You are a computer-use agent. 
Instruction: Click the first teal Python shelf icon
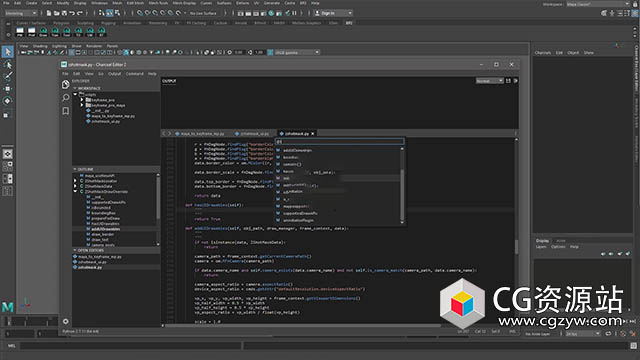[43, 32]
